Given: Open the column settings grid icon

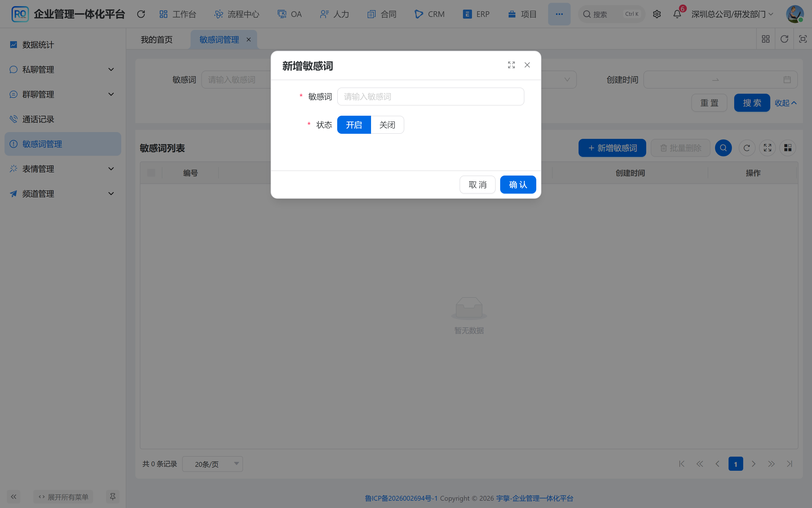Looking at the screenshot, I should [787, 148].
